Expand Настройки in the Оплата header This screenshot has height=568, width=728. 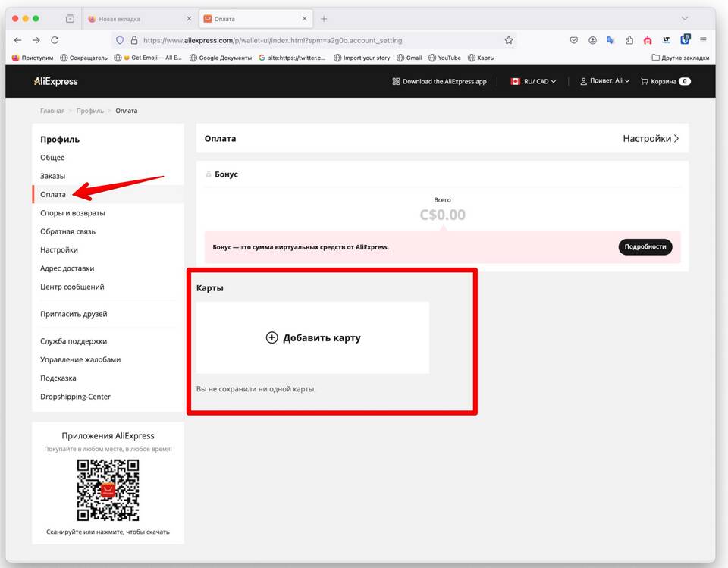point(650,139)
